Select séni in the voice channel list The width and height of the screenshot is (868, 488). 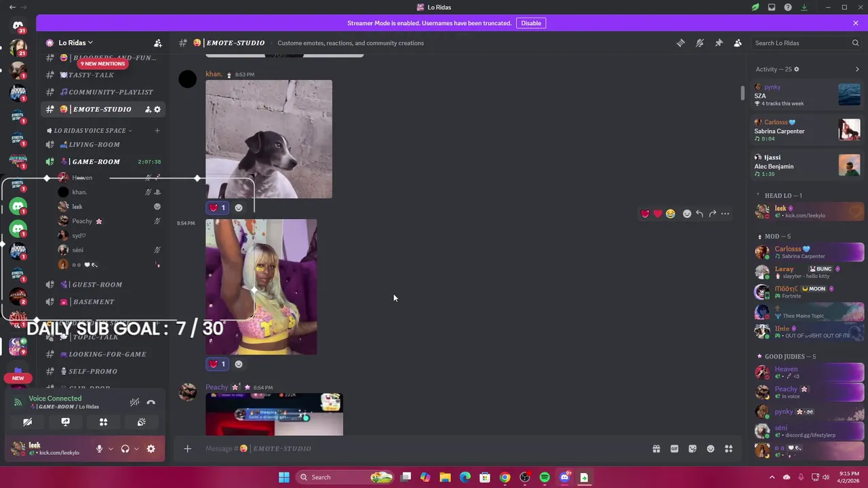click(x=77, y=250)
